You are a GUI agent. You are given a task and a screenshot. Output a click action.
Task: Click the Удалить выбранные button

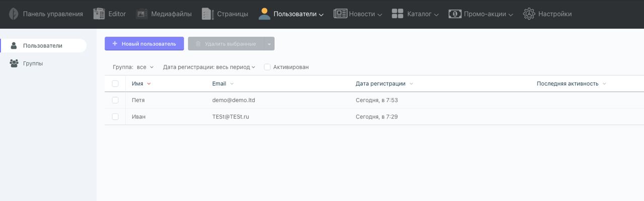pyautogui.click(x=226, y=44)
